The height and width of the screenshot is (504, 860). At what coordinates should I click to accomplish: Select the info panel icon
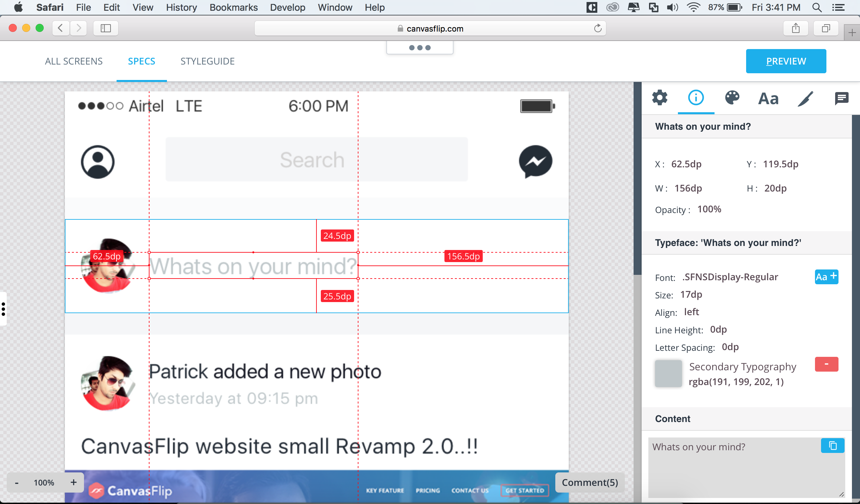[x=696, y=98]
